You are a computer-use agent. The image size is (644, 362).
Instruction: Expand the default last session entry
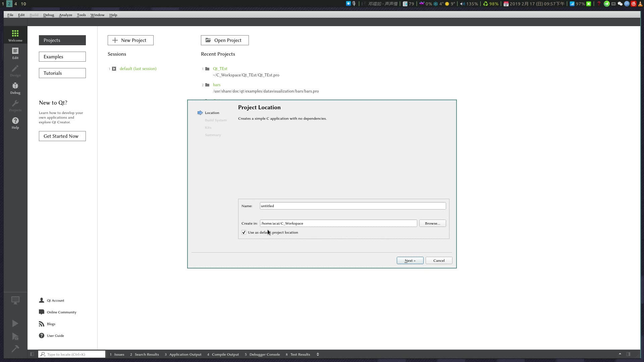tap(114, 69)
